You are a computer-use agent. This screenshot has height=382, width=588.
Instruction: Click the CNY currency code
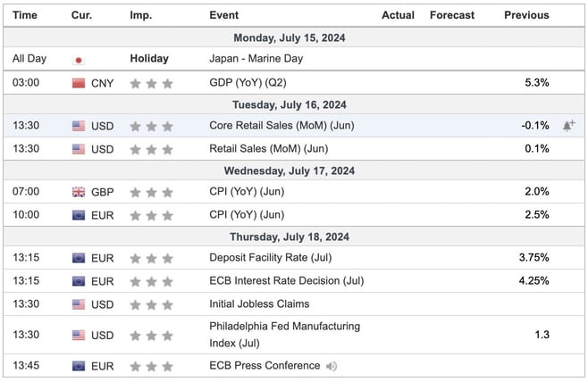pyautogui.click(x=103, y=84)
